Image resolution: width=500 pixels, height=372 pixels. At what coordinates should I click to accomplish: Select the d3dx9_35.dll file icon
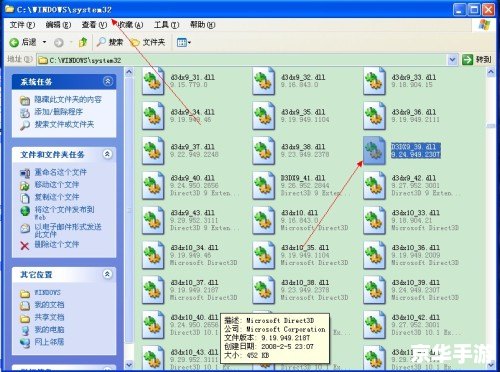(x=264, y=116)
